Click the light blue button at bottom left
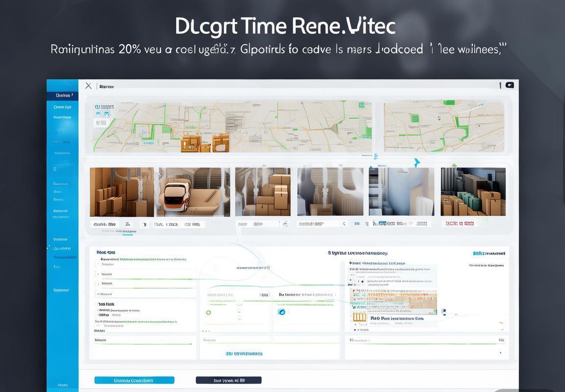Viewport: 565px width, 392px height. click(134, 380)
